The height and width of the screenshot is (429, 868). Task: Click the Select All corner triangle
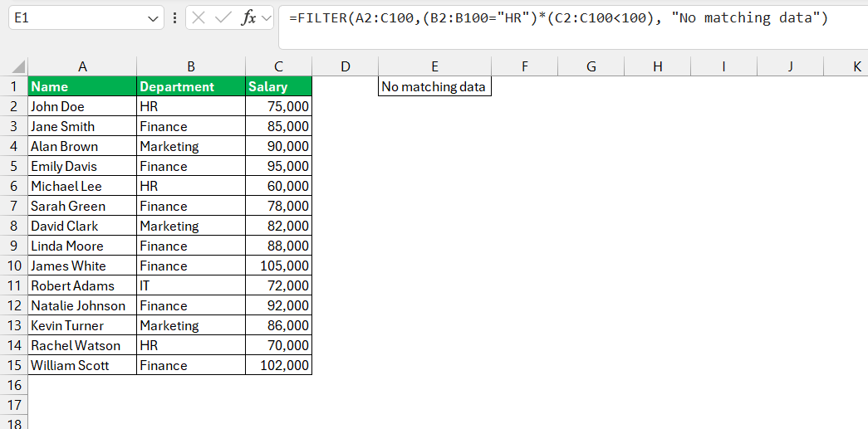click(18, 67)
